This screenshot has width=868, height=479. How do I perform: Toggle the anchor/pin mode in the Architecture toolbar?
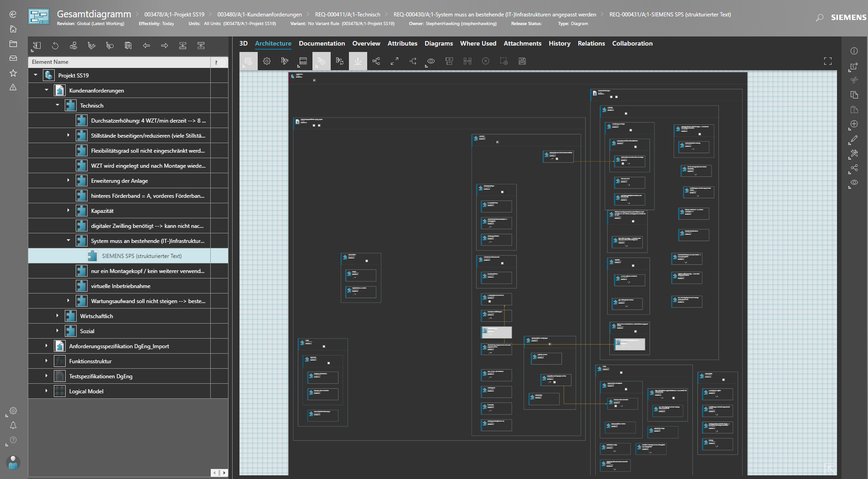[x=358, y=61]
